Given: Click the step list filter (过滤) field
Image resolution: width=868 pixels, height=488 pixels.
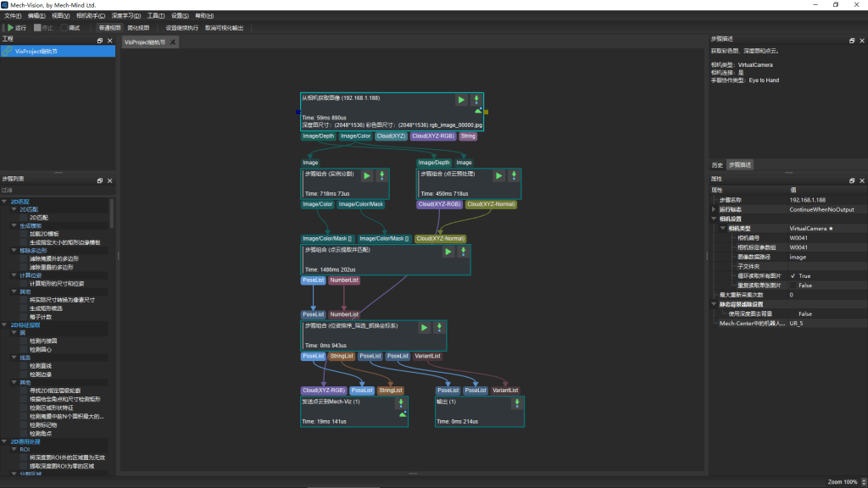Looking at the screenshot, I should coord(55,191).
